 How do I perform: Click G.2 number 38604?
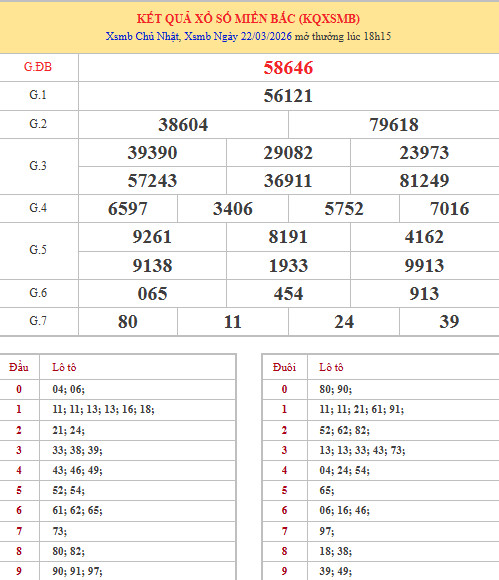(183, 125)
